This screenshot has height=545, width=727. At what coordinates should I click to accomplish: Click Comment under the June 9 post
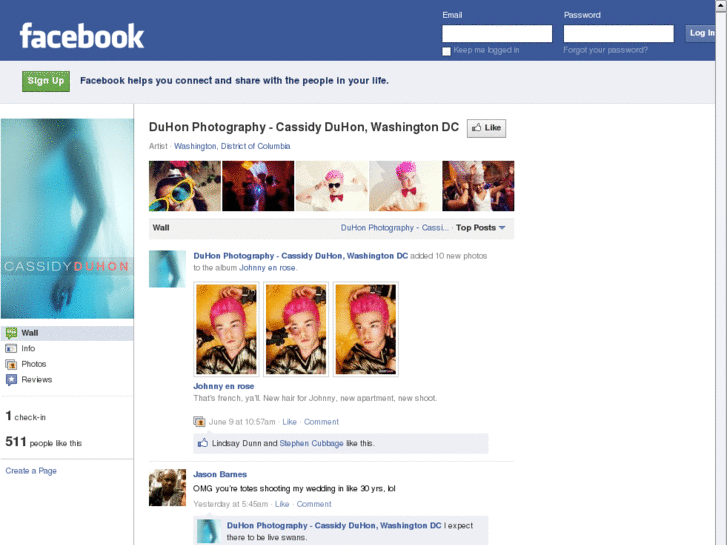point(321,422)
